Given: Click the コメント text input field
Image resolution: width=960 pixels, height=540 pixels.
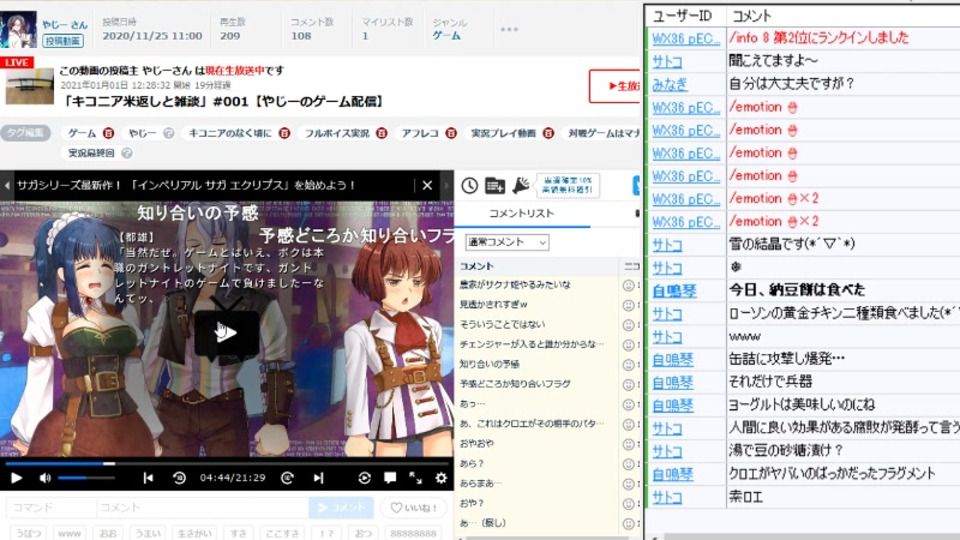Looking at the screenshot, I should [x=202, y=508].
